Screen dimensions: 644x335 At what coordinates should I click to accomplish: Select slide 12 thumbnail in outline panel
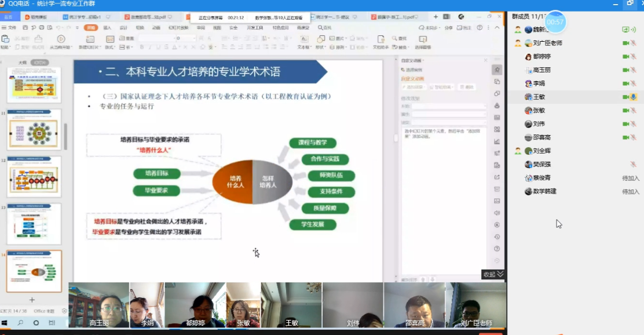34,176
